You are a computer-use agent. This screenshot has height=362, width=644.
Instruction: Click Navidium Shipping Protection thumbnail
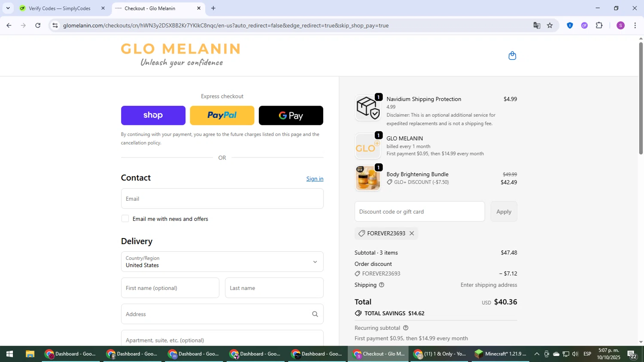tap(368, 108)
